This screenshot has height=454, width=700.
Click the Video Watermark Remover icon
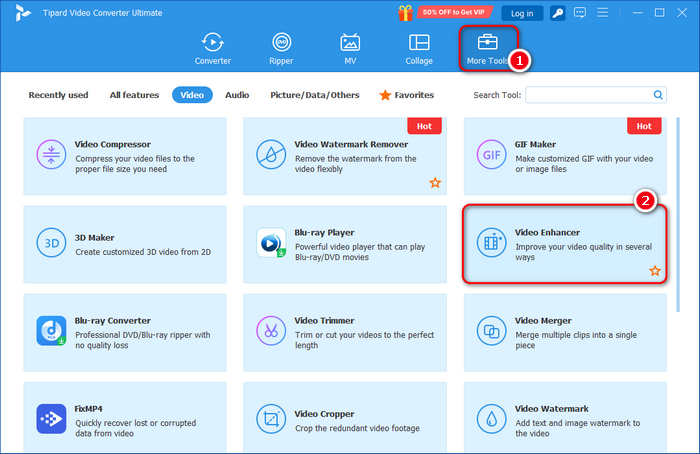(x=271, y=154)
